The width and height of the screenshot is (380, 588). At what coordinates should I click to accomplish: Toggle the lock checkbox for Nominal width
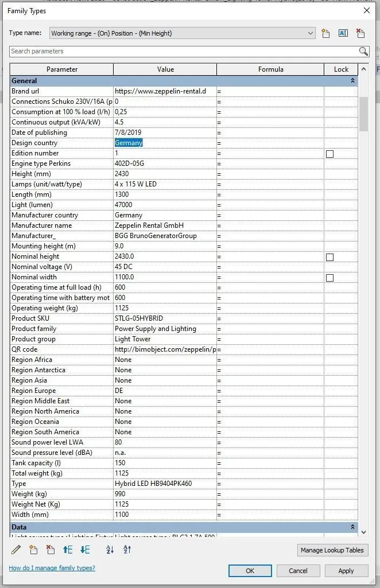(329, 278)
